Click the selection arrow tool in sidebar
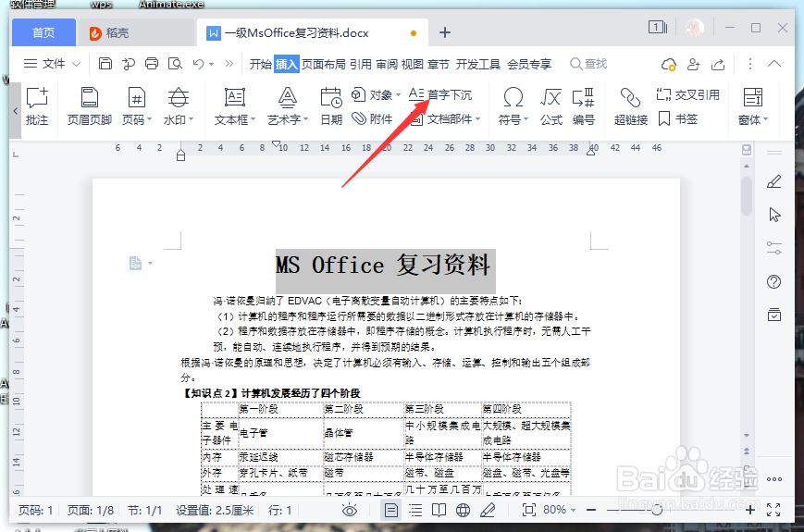804x532 pixels. tap(774, 215)
